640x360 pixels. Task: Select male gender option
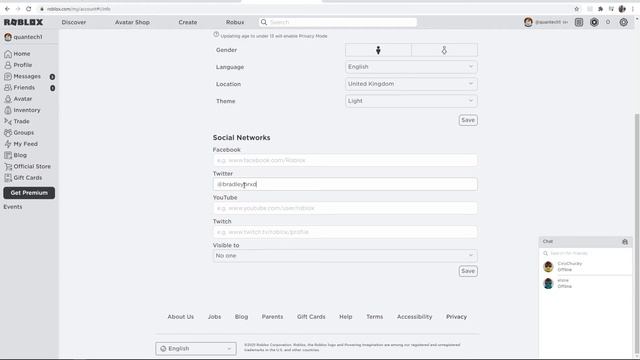(x=378, y=50)
